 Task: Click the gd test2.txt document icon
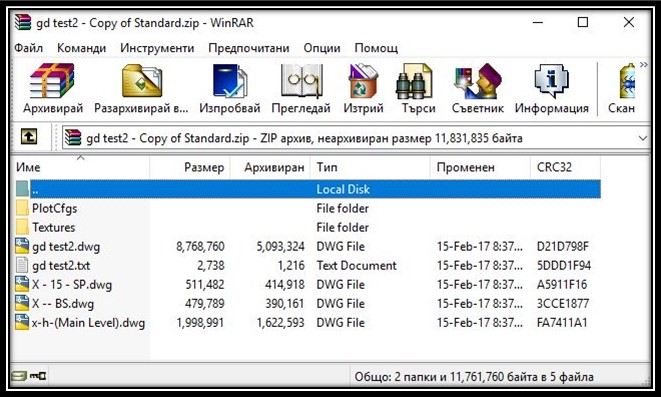22,266
